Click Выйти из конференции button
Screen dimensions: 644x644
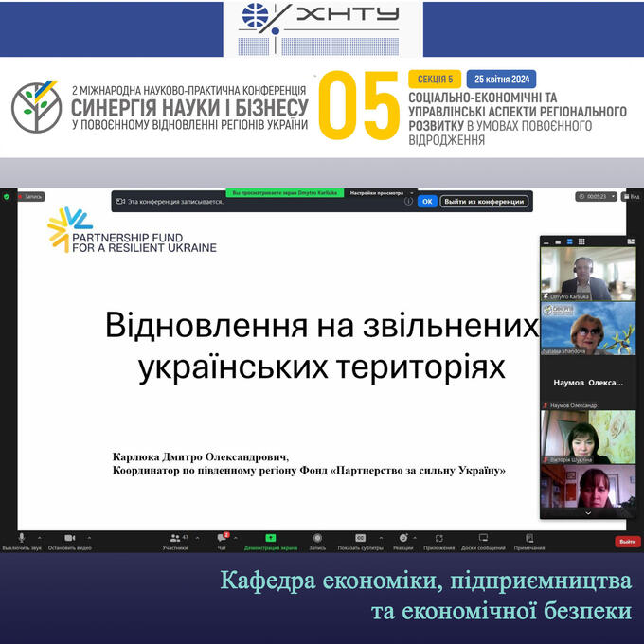(484, 201)
